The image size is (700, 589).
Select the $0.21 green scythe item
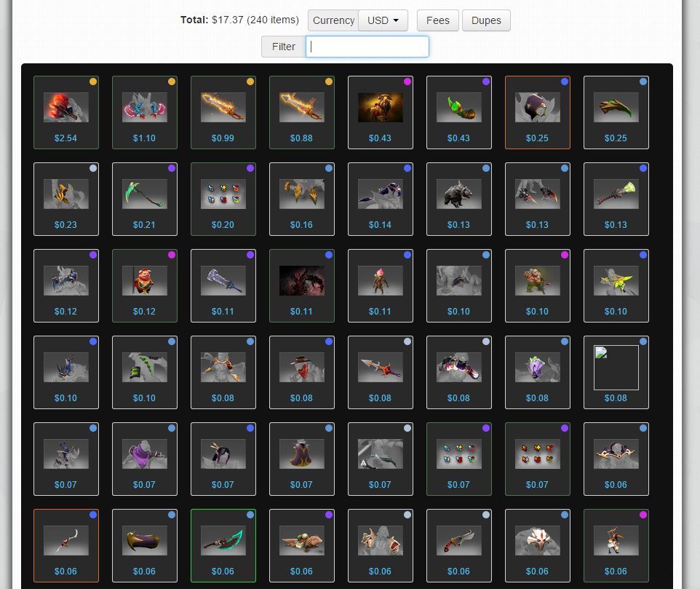145,199
